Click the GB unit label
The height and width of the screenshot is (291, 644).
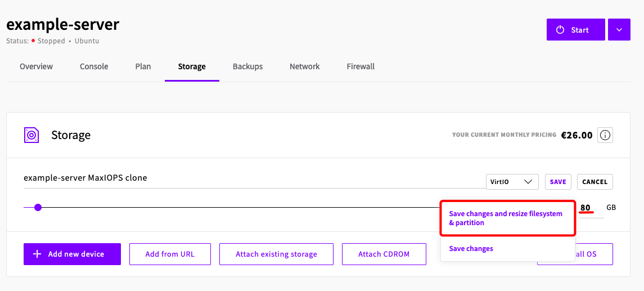coord(611,208)
